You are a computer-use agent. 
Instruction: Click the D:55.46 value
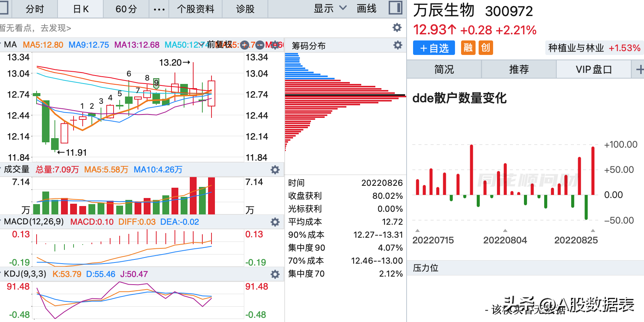click(x=101, y=274)
